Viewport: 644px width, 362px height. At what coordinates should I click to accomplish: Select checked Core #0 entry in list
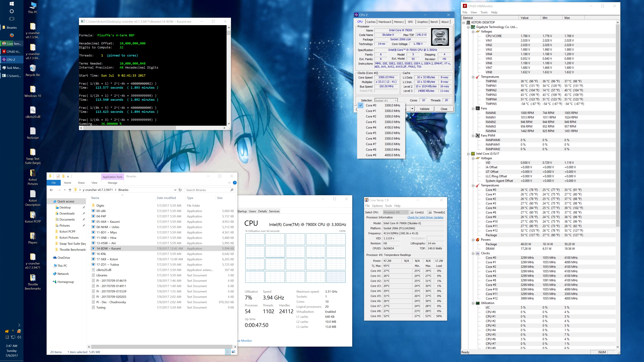tap(383, 105)
